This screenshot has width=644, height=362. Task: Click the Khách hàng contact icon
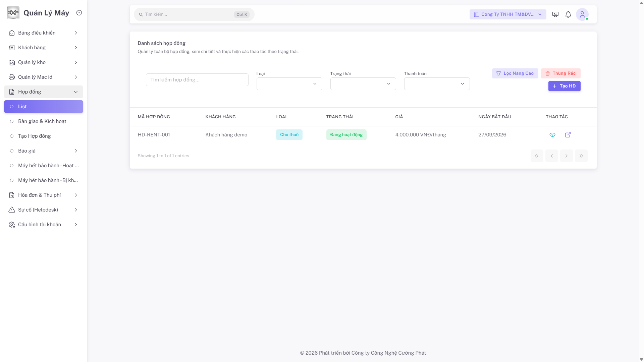[12, 48]
